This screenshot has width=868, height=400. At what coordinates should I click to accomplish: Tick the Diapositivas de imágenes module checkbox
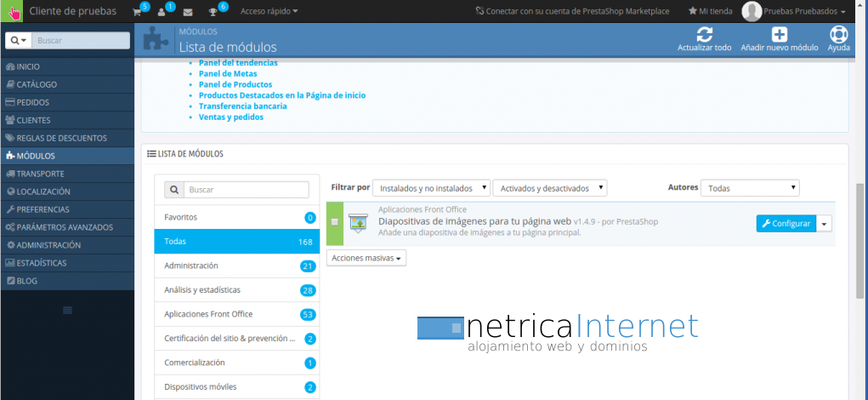coord(334,222)
